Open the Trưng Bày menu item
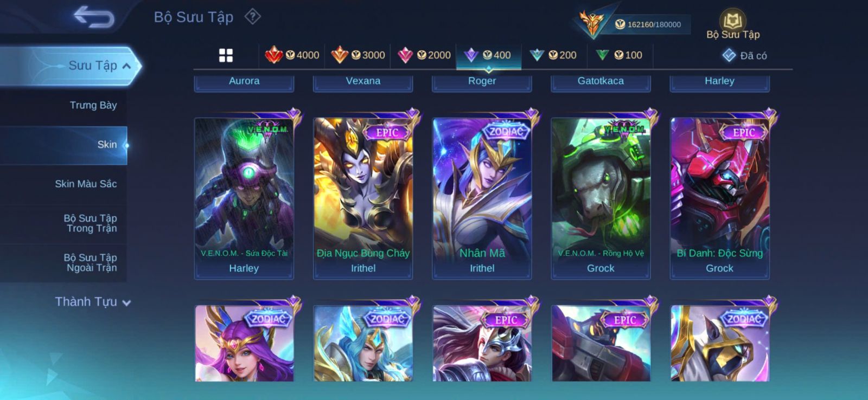This screenshot has height=400, width=868. (93, 105)
